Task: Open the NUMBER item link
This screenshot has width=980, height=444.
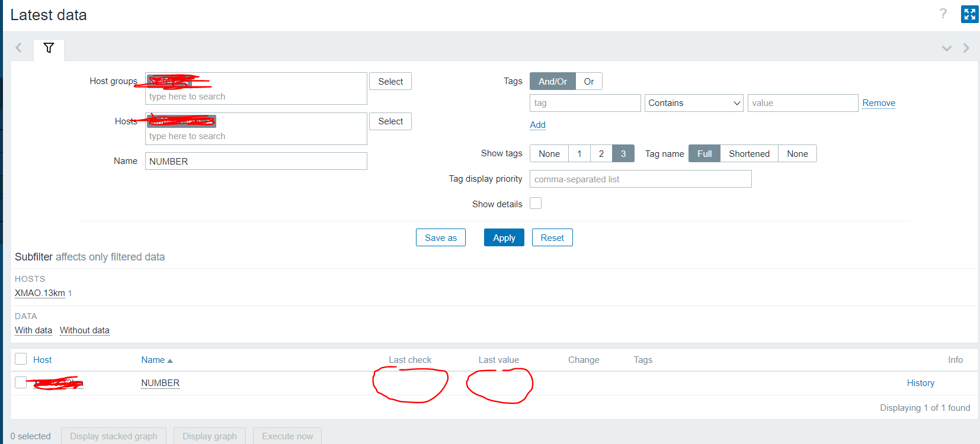Action: (x=160, y=383)
